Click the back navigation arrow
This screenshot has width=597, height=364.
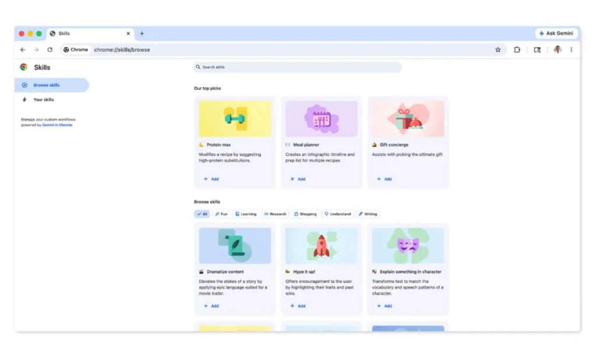click(23, 50)
